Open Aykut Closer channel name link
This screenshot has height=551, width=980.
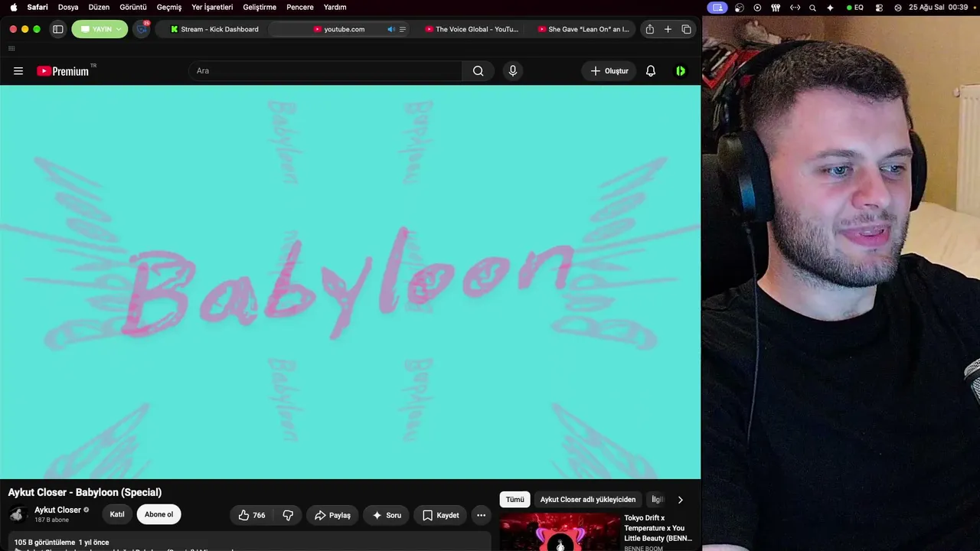57,510
